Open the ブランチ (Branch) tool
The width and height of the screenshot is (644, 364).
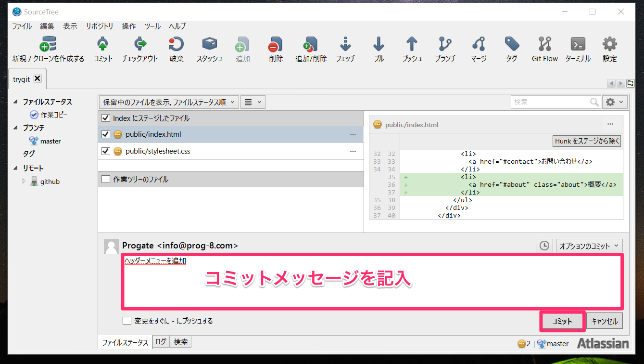[x=444, y=48]
